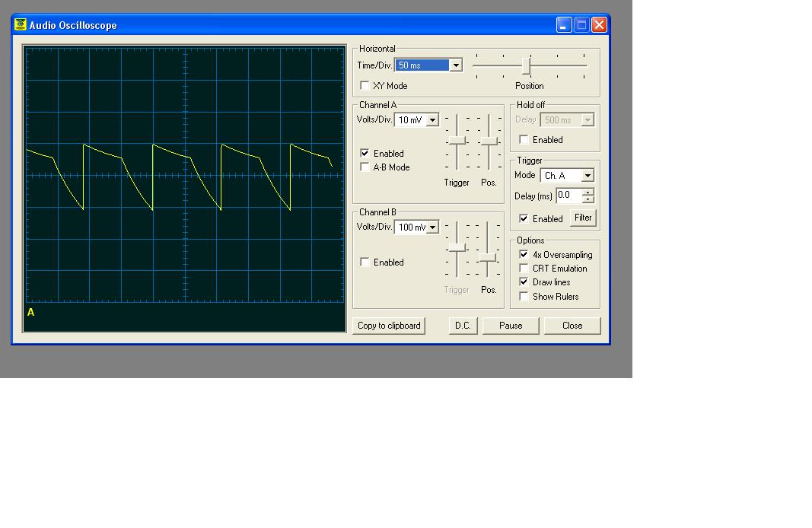Maximize the Audio Oscilloscope window
This screenshot has height=528, width=812.
point(581,25)
